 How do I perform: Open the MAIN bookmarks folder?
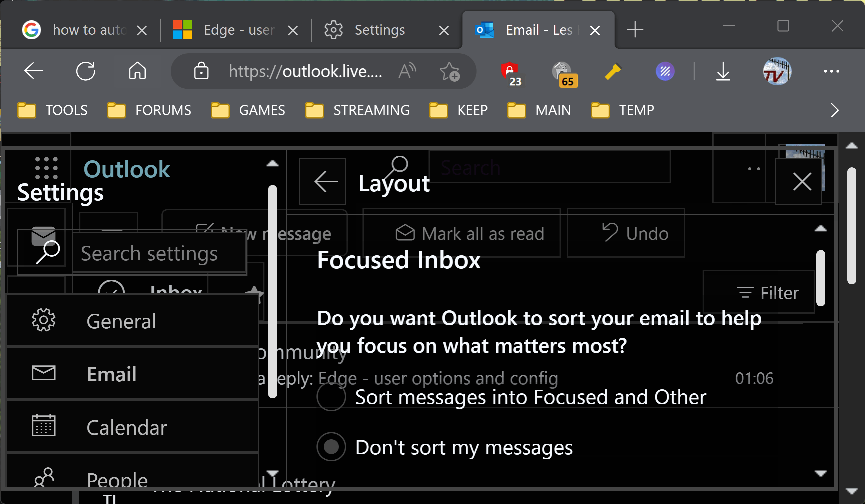539,110
